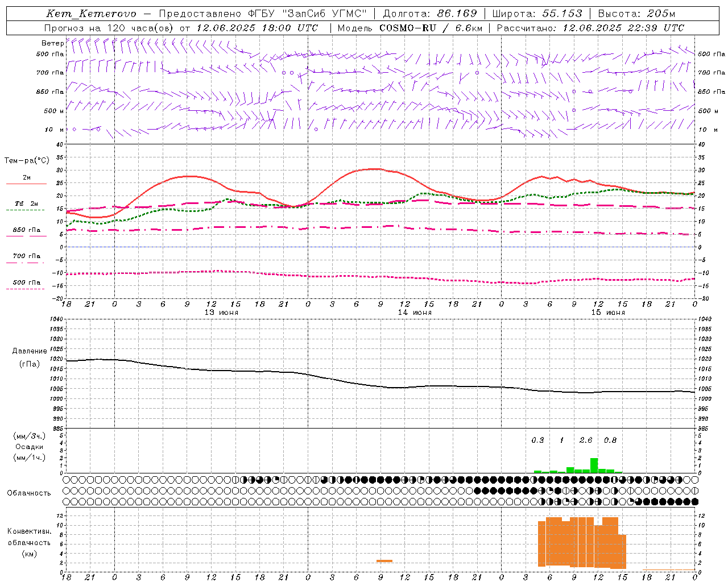Viewport: 728px width, 582px height.
Task: Click the '(мм/3ч.)' precipitation unit label
Action: coord(30,436)
